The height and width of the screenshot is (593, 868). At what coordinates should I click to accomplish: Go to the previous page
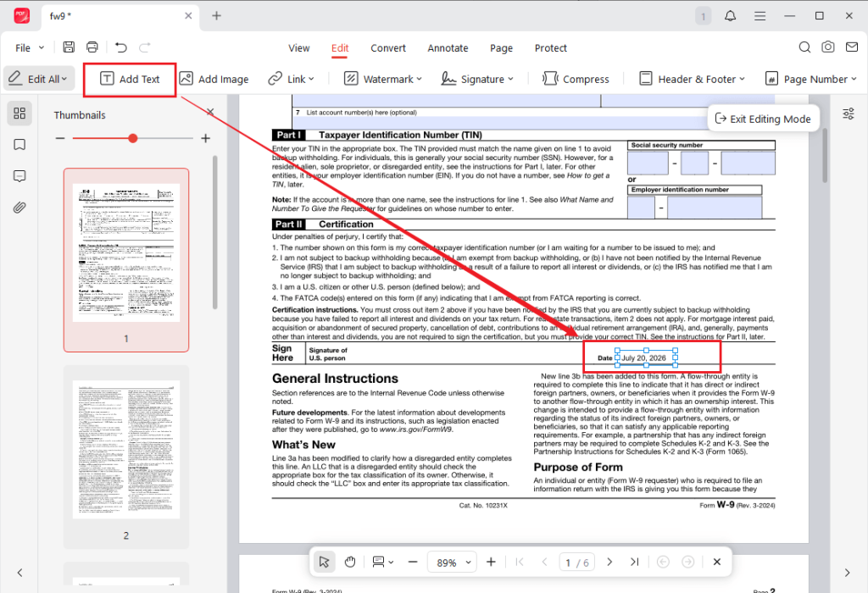click(x=544, y=562)
